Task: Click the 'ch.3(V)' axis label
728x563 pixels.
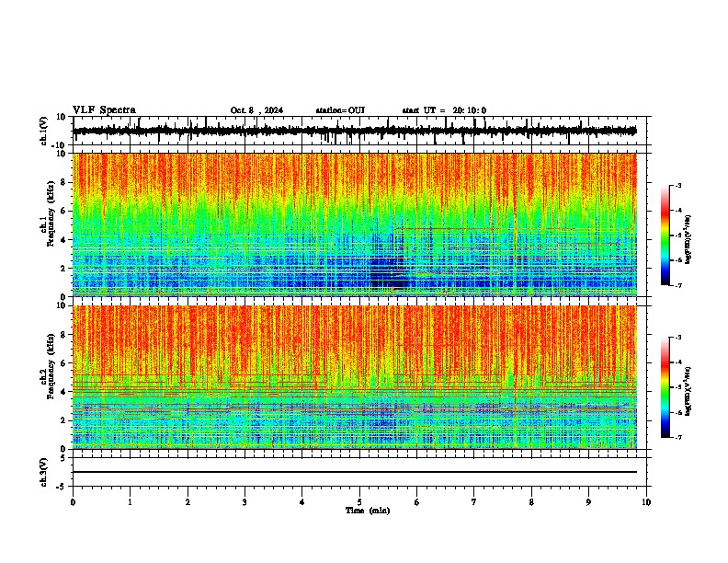Action: point(44,472)
